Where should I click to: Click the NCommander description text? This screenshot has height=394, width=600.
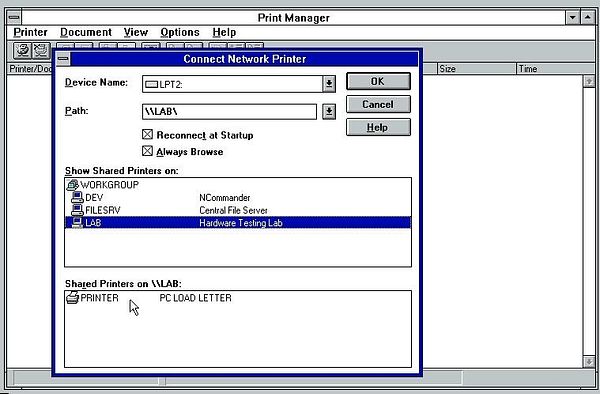click(225, 198)
